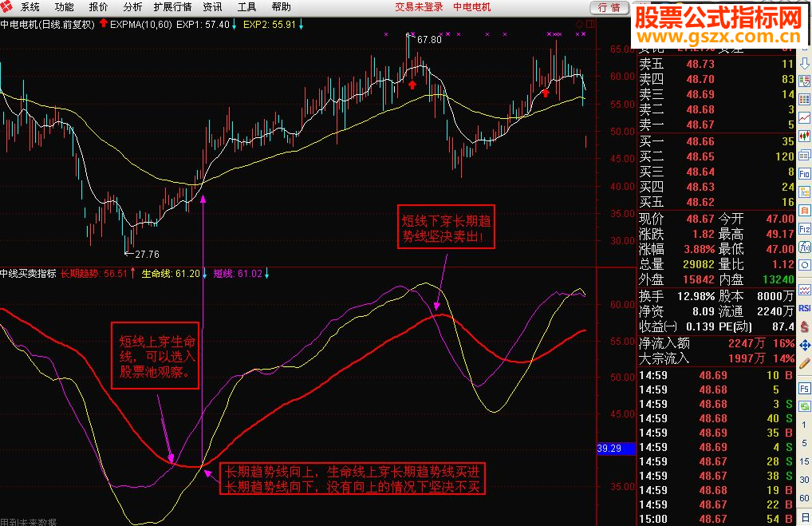Select the 买五 48.62 order row

coord(717,202)
